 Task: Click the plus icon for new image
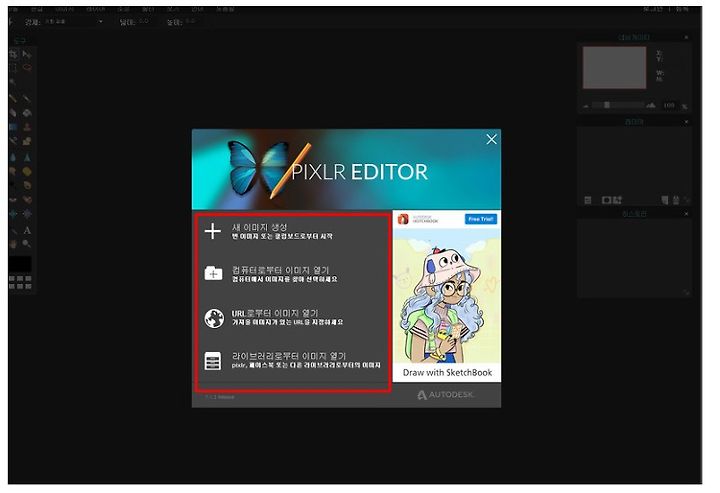[213, 231]
